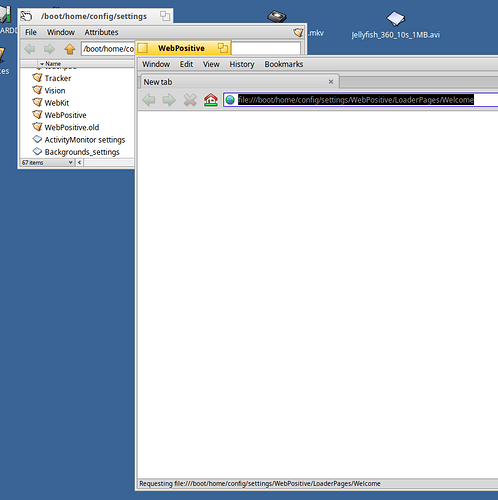Select the WebKit folder row's icon
The image size is (498, 500).
point(37,102)
